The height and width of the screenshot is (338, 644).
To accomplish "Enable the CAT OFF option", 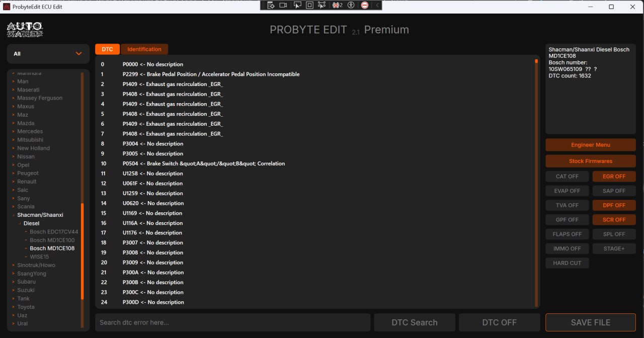I will (x=567, y=177).
